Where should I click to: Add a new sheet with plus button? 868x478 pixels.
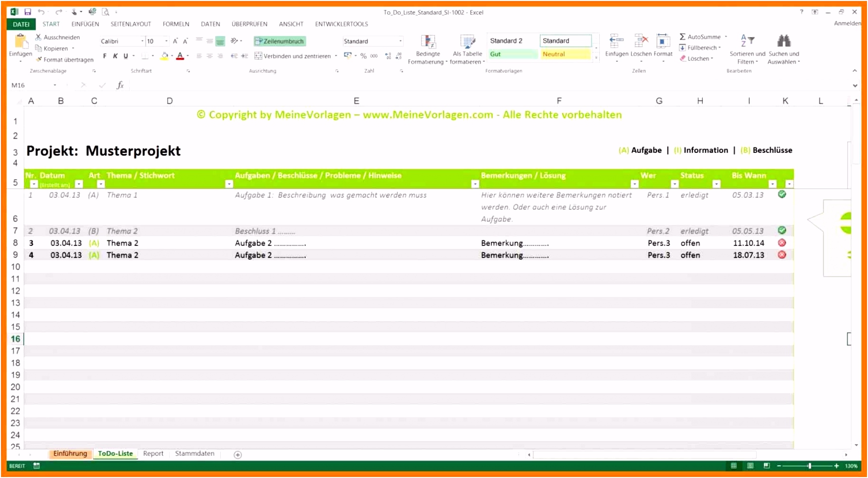click(238, 455)
